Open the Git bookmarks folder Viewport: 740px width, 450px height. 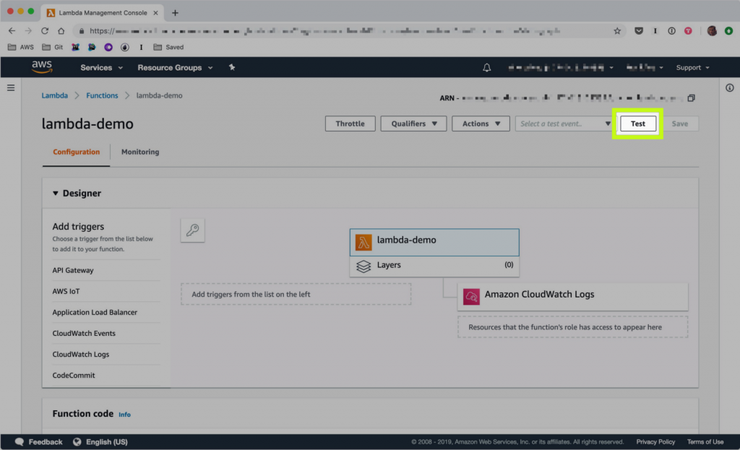click(52, 47)
